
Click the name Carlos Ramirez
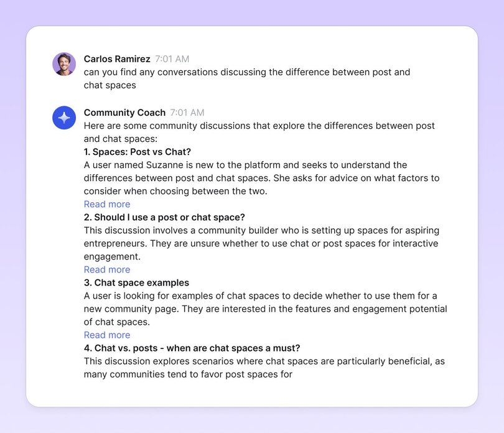click(116, 59)
